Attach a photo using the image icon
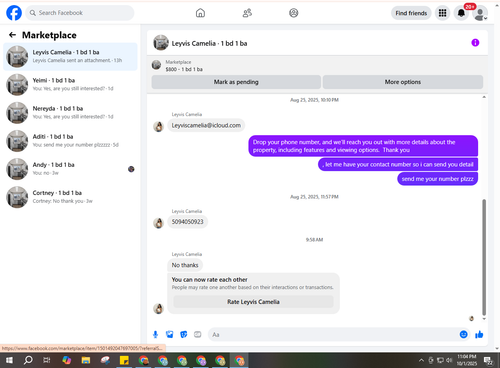Image resolution: width=500 pixels, height=368 pixels. (170, 334)
